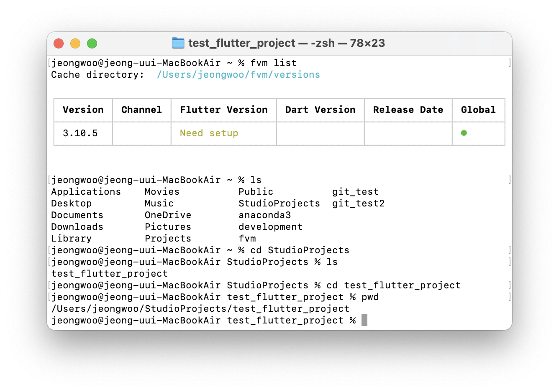Click the terminal cursor block

click(x=364, y=320)
